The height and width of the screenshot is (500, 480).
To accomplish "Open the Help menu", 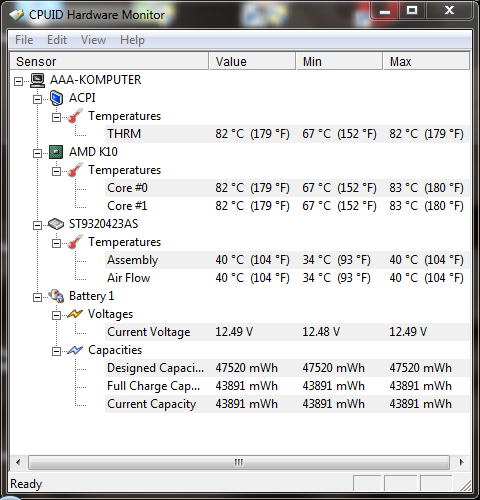I will coord(132,40).
